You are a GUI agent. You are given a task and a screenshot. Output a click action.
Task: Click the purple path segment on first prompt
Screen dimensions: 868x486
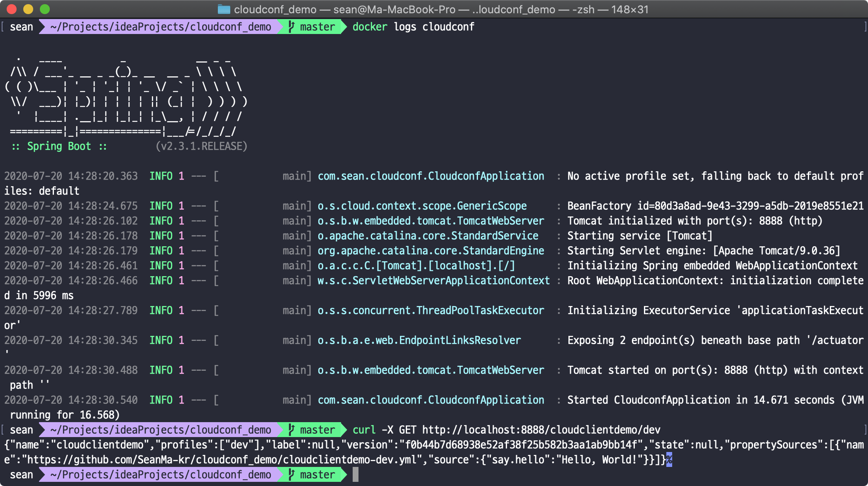(x=160, y=27)
